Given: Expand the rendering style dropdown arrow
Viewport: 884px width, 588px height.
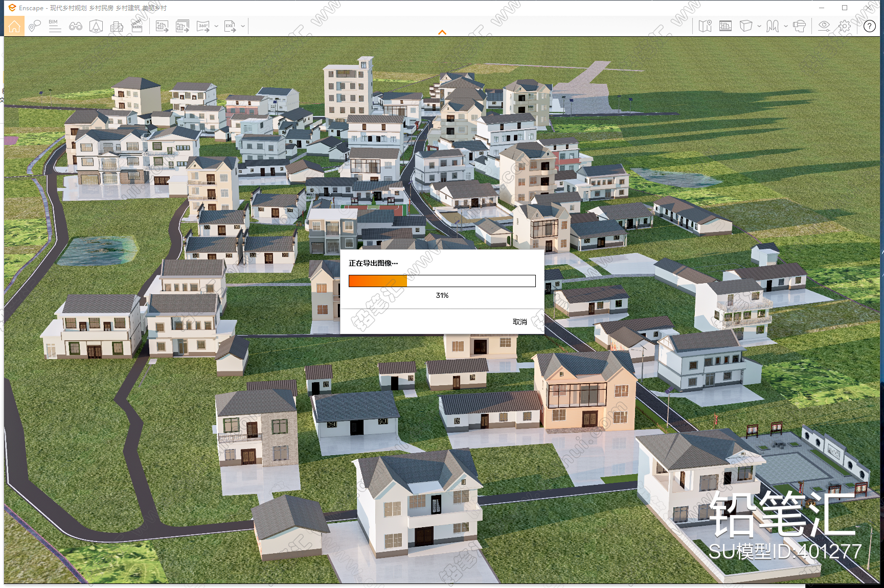Looking at the screenshot, I should (759, 26).
